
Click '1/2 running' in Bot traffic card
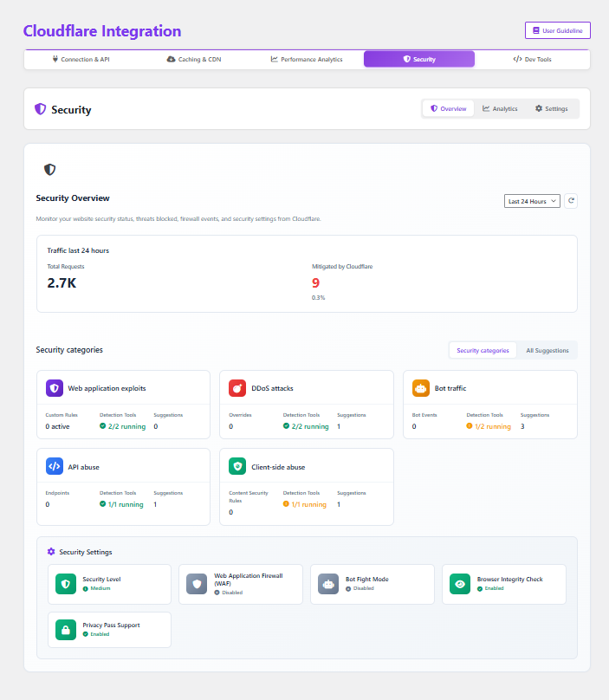[493, 426]
